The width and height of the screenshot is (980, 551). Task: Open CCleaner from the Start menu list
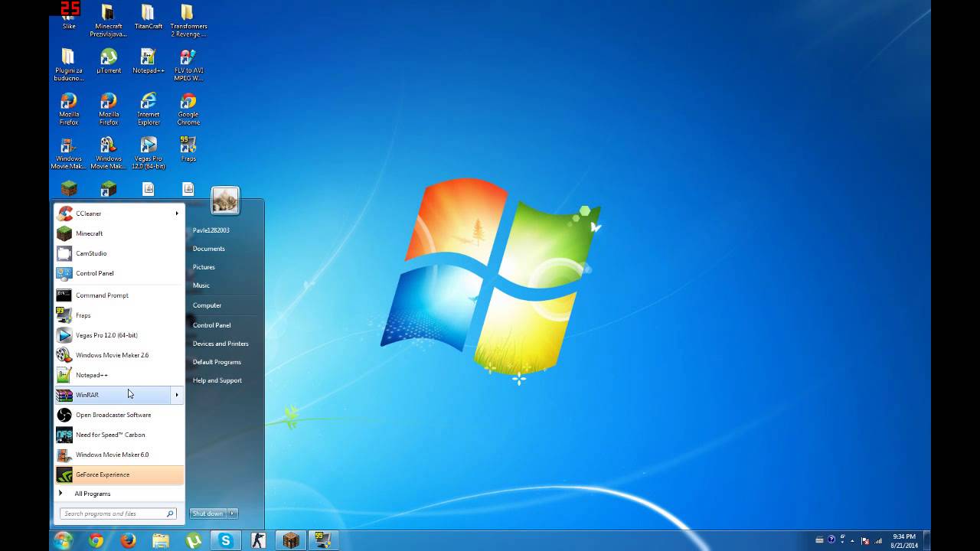(119, 214)
